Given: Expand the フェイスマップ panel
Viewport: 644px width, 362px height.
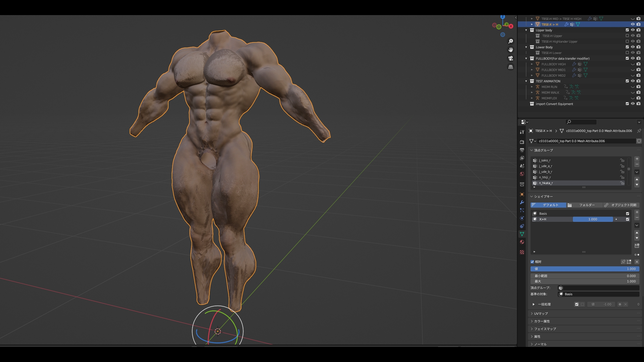Looking at the screenshot, I should tap(532, 329).
